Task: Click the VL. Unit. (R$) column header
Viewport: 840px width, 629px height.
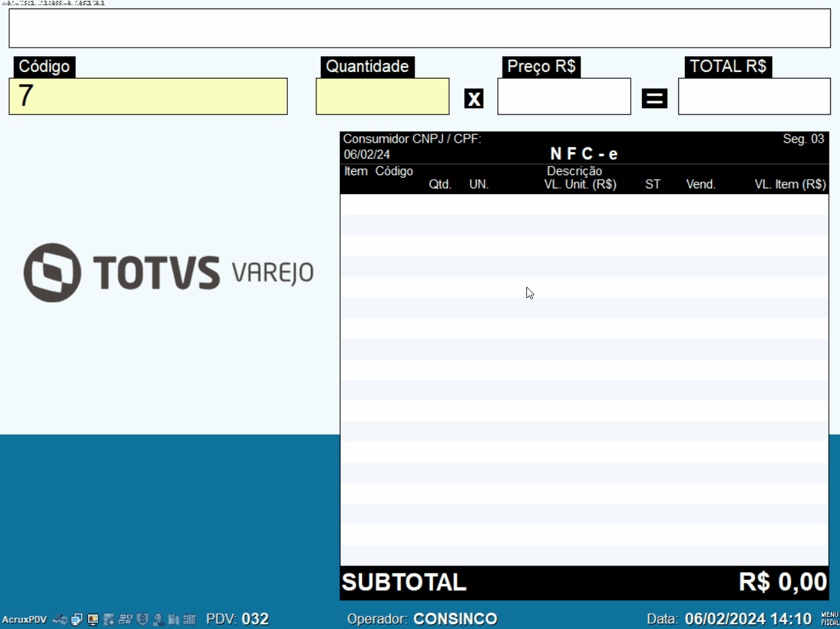Action: coord(580,185)
